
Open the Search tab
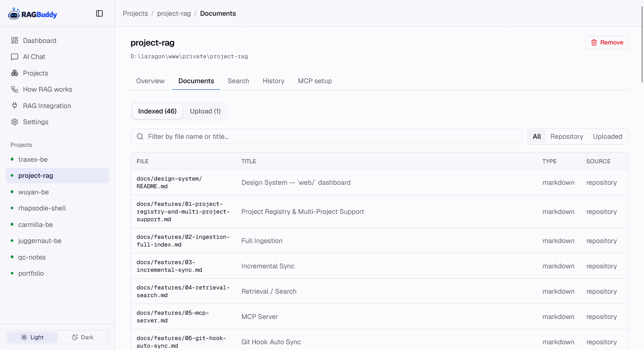(x=238, y=81)
